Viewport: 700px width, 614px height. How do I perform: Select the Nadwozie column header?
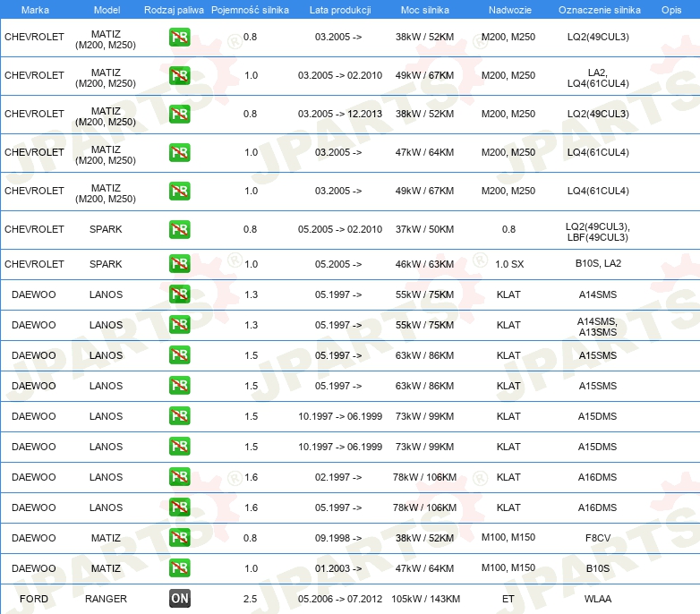pyautogui.click(x=508, y=9)
